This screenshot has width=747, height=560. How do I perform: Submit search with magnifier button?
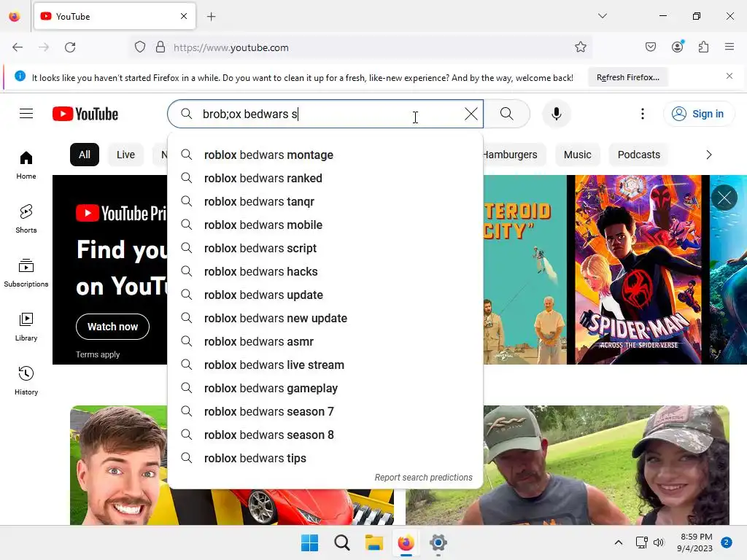tap(507, 114)
